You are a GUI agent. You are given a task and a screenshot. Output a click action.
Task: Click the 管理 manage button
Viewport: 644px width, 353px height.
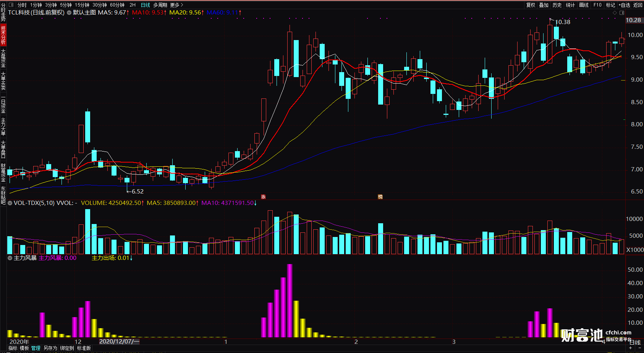(36, 348)
